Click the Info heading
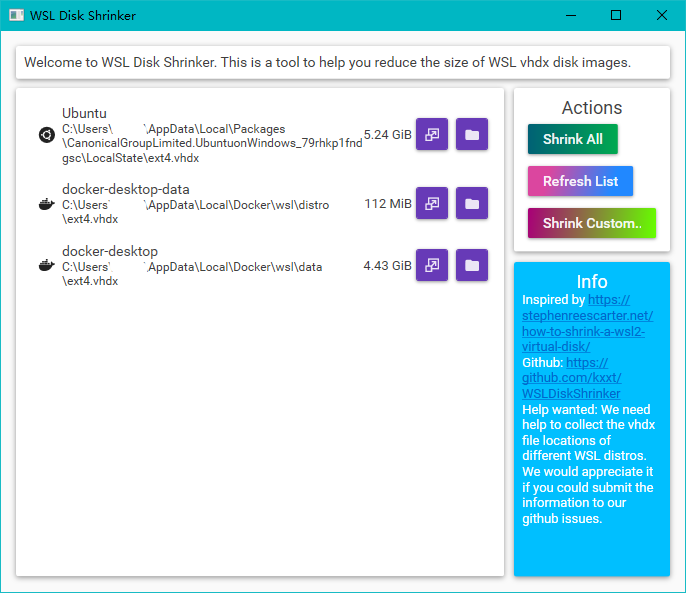The height and width of the screenshot is (593, 686). pyautogui.click(x=592, y=281)
